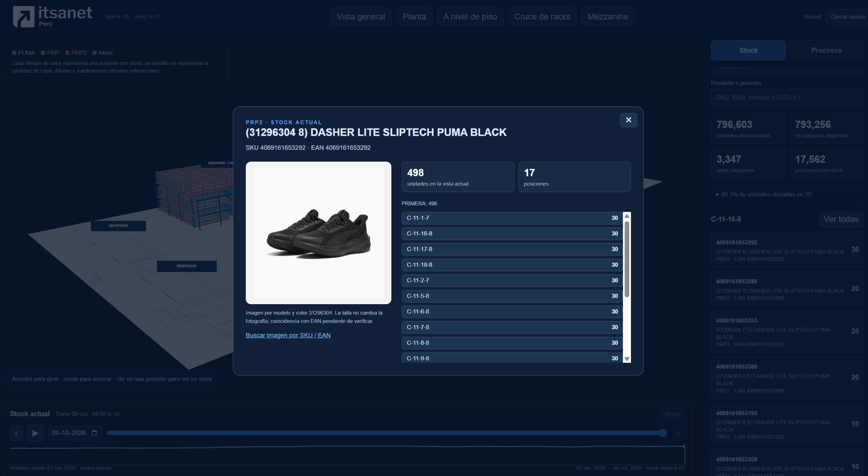
Task: Open the calendar picker in date field
Action: pyautogui.click(x=94, y=433)
